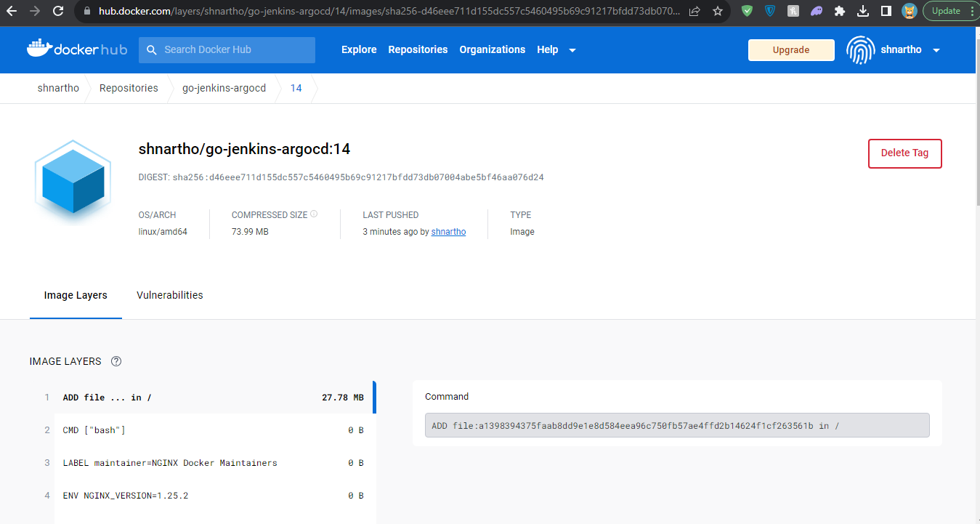
Task: Share this page icon in address bar
Action: pyautogui.click(x=694, y=11)
